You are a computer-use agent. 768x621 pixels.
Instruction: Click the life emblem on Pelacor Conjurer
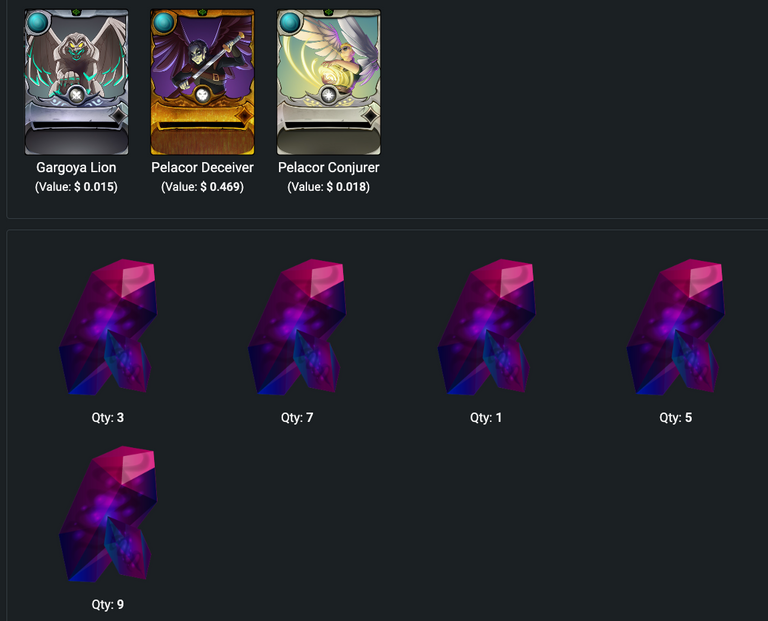(329, 95)
